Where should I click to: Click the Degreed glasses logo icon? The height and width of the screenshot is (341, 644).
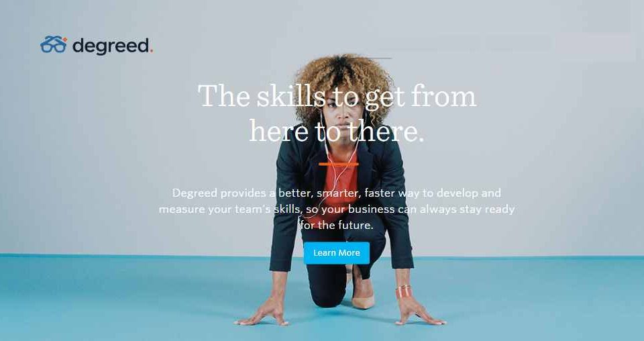click(54, 44)
